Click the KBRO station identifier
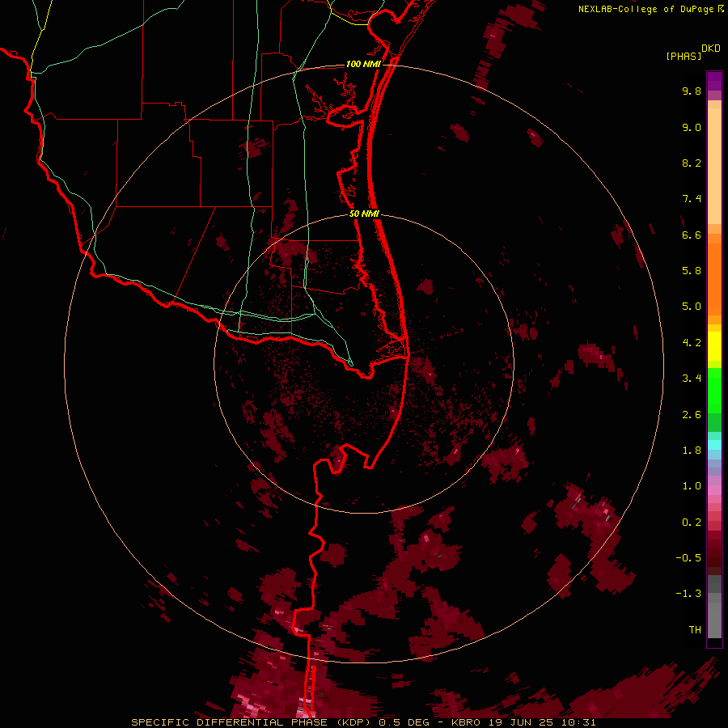Viewport: 728px width, 728px height. pyautogui.click(x=468, y=722)
